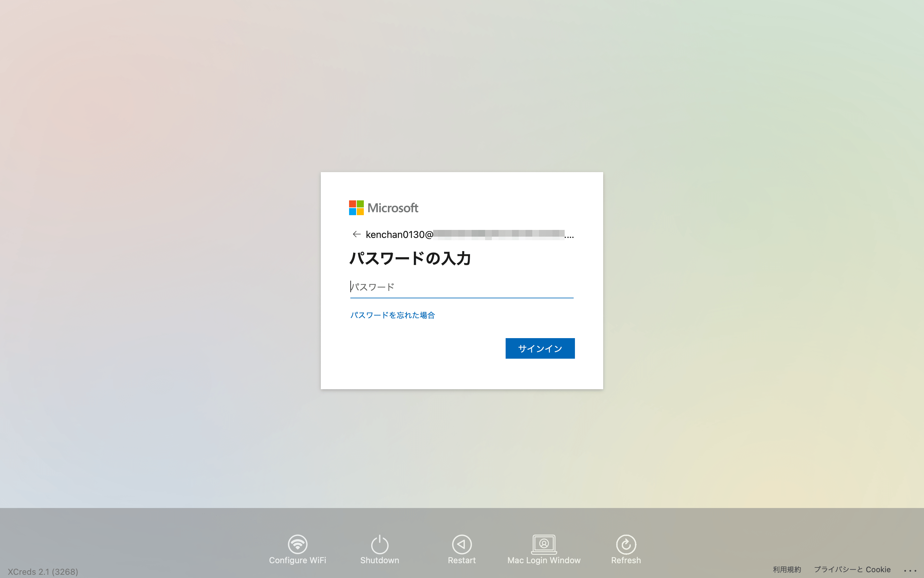924x578 pixels.
Task: Click the kenchan0130@ account email text
Action: click(x=470, y=234)
